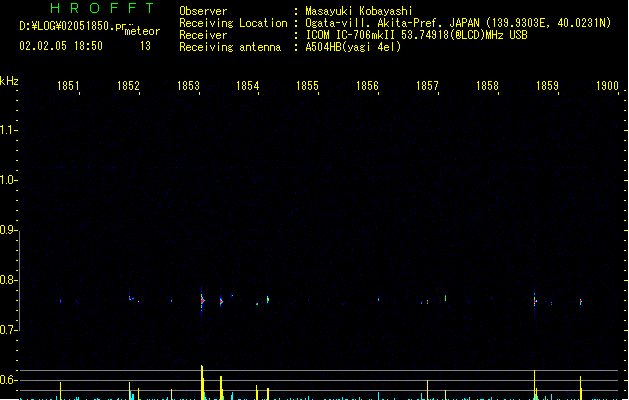The width and height of the screenshot is (629, 400).
Task: Select the observer name Masayuki Kobayashi
Action: point(359,11)
